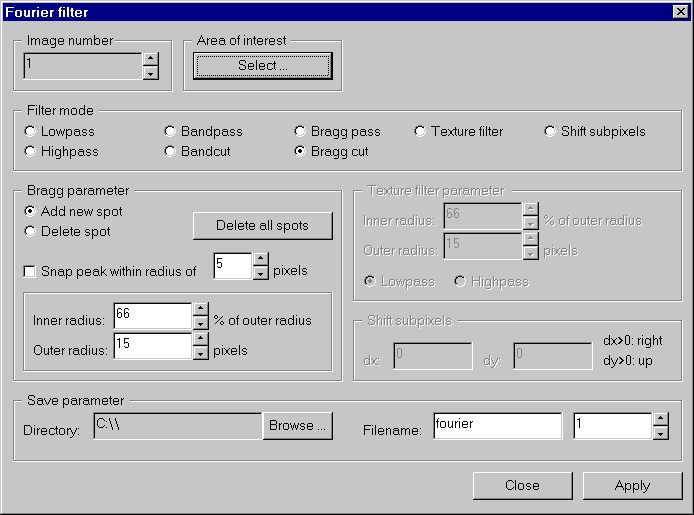Select the Lowpass filter mode
The width and height of the screenshot is (694, 515).
pos(31,132)
